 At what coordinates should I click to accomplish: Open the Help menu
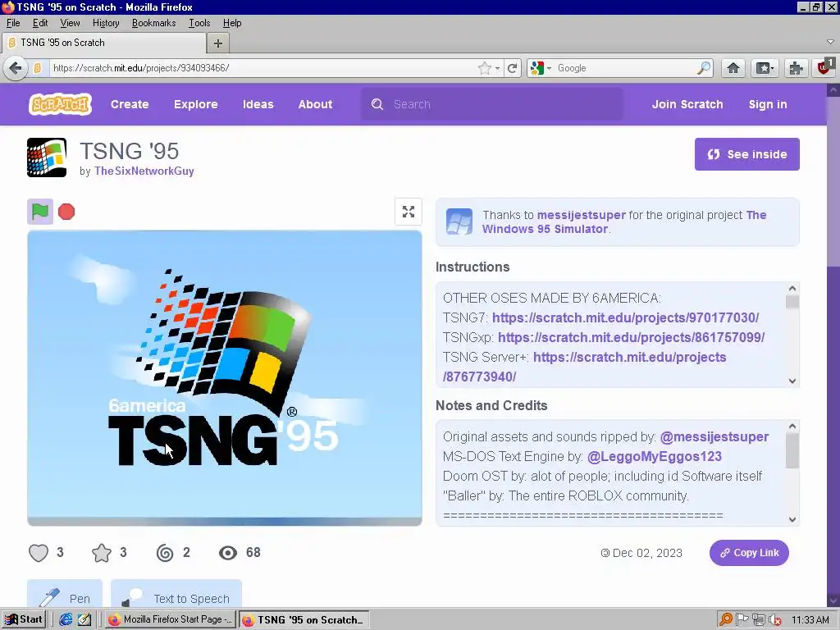pos(232,23)
